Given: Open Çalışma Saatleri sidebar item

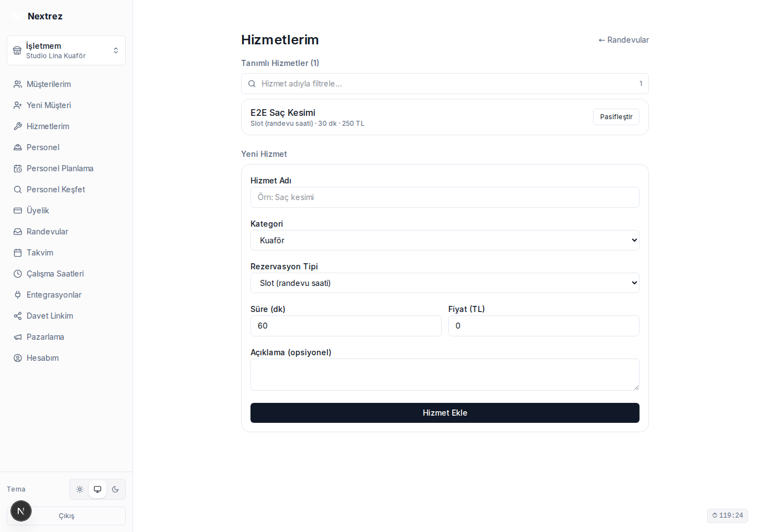Looking at the screenshot, I should coord(67,274).
